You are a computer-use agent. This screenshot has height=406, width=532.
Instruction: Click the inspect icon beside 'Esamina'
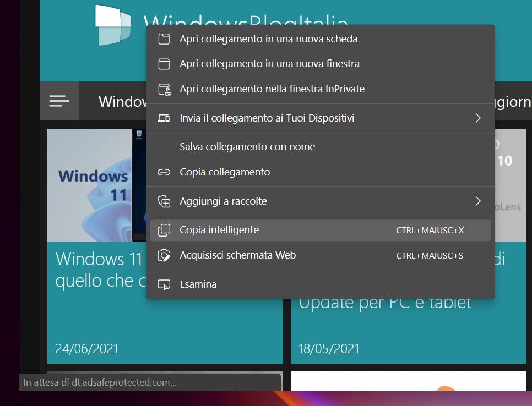point(164,284)
